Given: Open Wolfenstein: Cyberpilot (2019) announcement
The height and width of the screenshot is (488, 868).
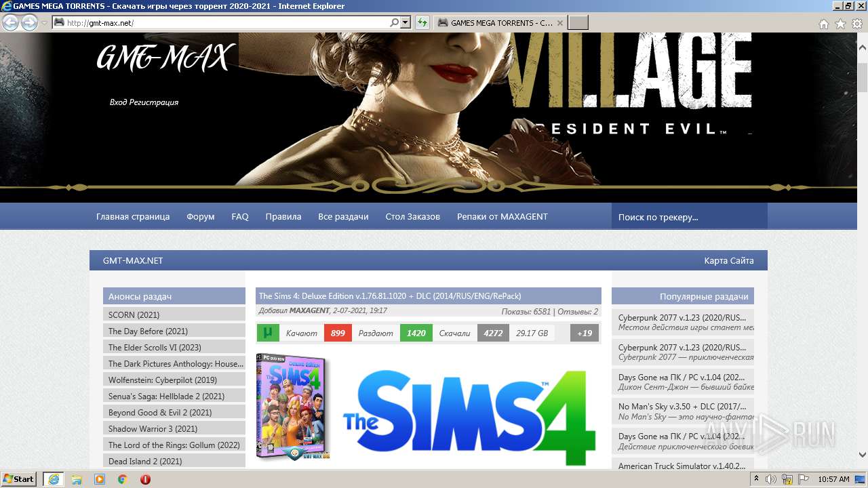Looking at the screenshot, I should [174, 380].
